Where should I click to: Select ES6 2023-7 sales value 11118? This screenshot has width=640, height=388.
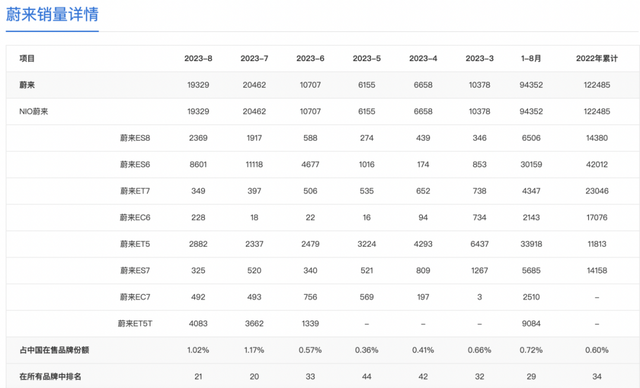click(x=254, y=164)
